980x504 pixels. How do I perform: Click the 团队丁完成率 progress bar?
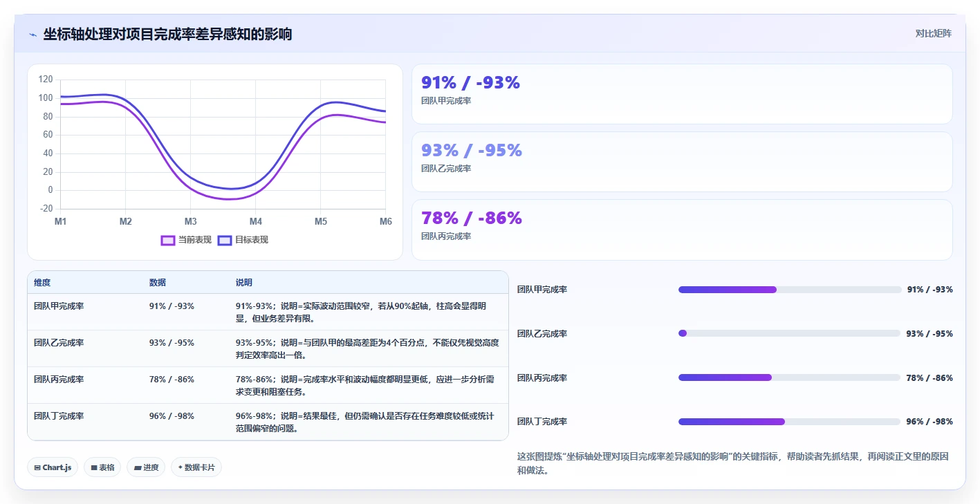tap(789, 422)
